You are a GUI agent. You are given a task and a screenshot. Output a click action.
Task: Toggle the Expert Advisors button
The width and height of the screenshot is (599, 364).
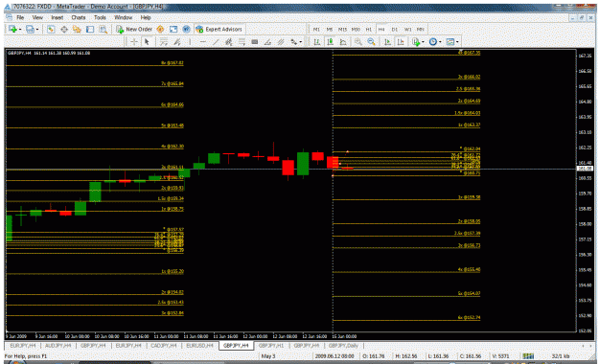click(219, 29)
